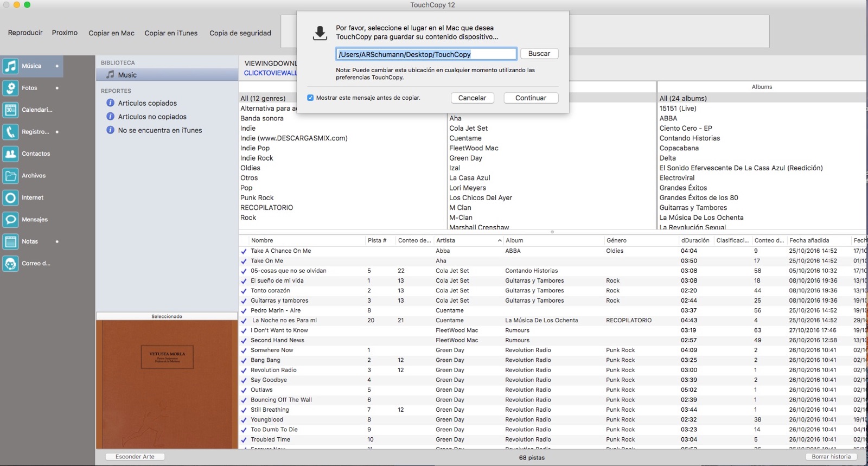
Task: Uncheck the checkmark for Youngblood
Action: (x=244, y=420)
